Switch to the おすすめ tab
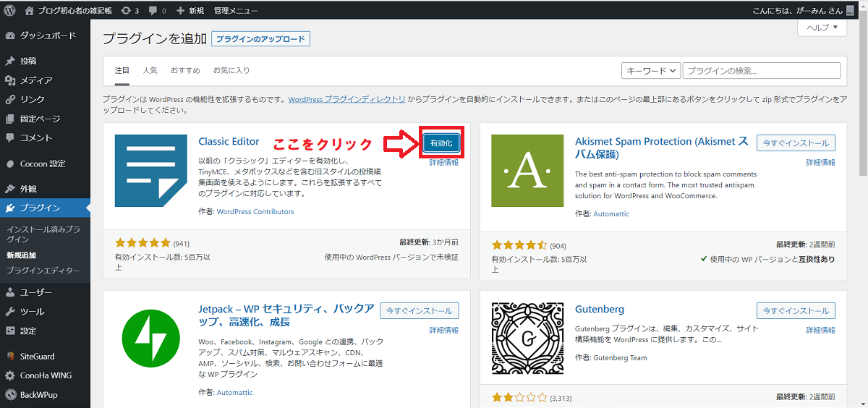The width and height of the screenshot is (868, 408). [185, 70]
